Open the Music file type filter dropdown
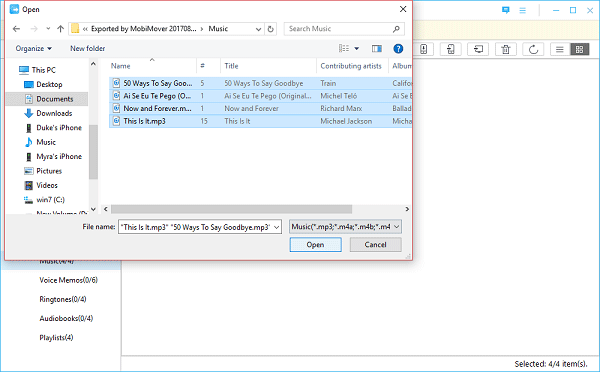600x372 pixels. pos(345,227)
